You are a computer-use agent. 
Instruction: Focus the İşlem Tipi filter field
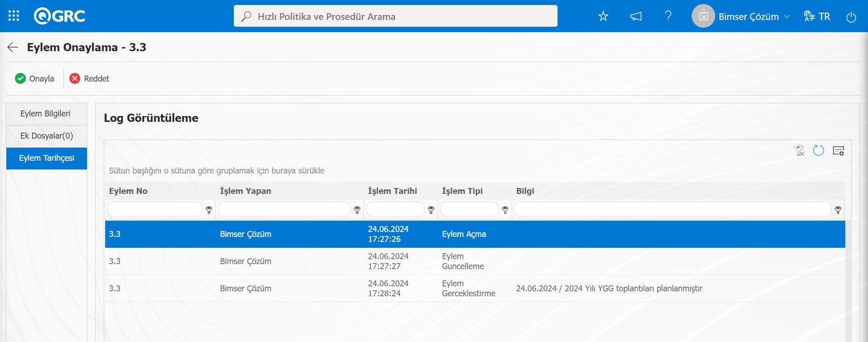coord(469,209)
